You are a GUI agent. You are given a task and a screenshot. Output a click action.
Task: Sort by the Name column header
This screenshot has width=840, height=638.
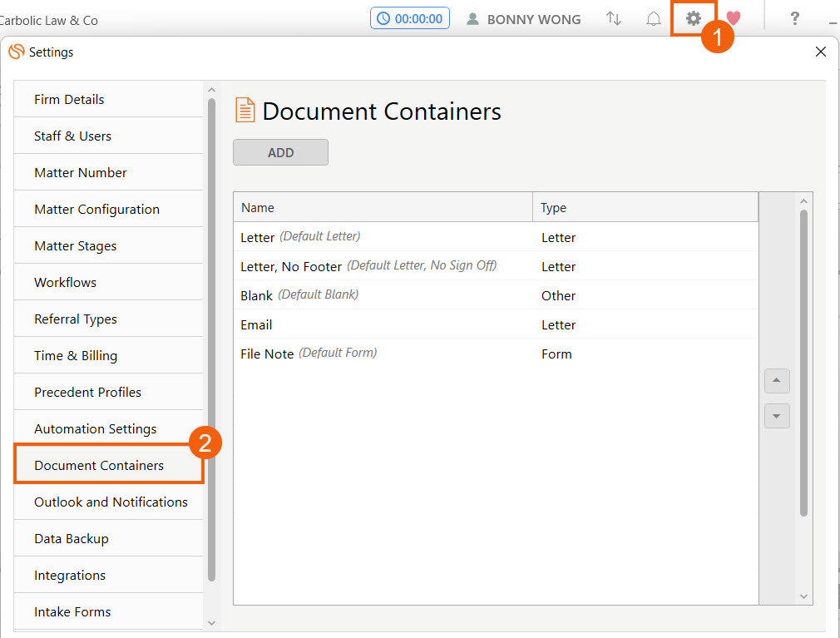pyautogui.click(x=383, y=208)
